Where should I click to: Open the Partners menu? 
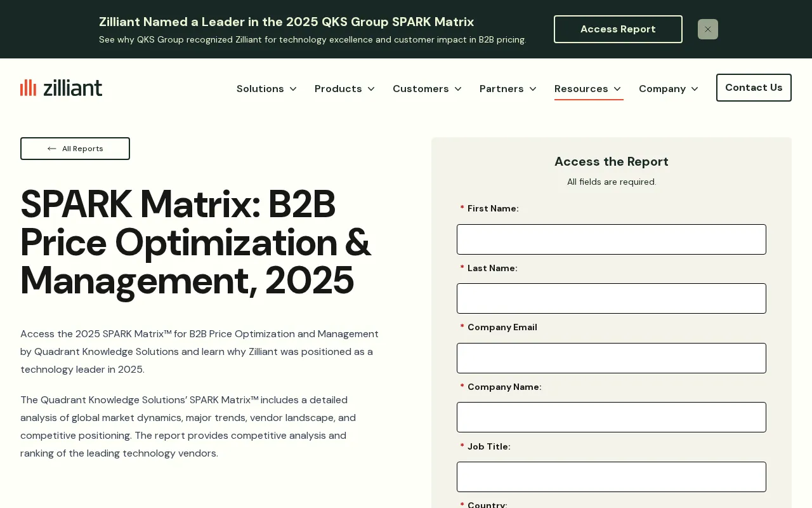[x=501, y=89]
